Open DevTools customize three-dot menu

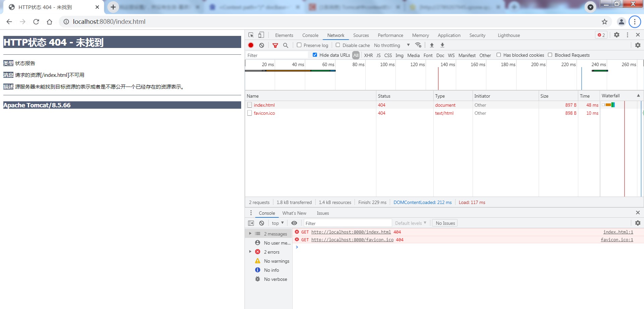click(628, 35)
